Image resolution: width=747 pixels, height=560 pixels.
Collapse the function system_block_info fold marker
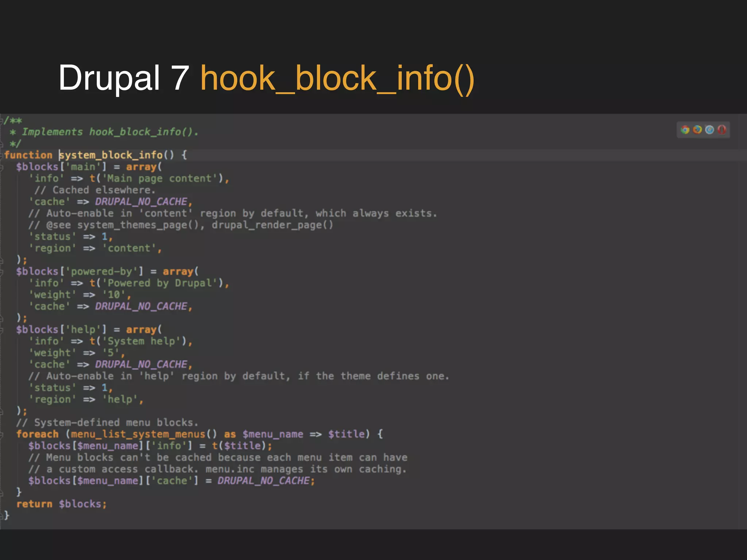click(x=2, y=155)
